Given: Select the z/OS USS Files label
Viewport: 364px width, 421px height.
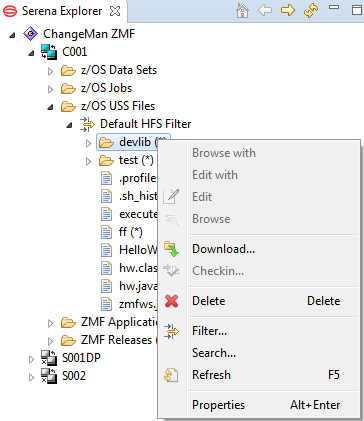Looking at the screenshot, I should click(x=118, y=106).
